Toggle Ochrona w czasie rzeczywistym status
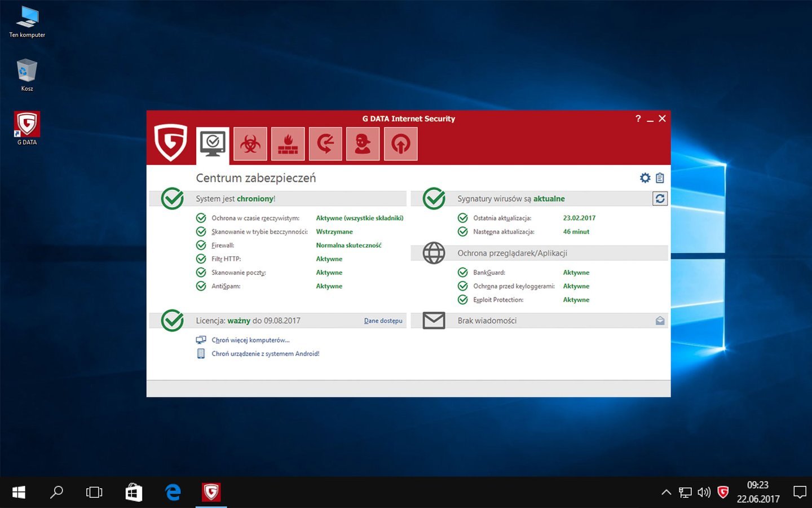Image resolution: width=812 pixels, height=508 pixels. 359,218
